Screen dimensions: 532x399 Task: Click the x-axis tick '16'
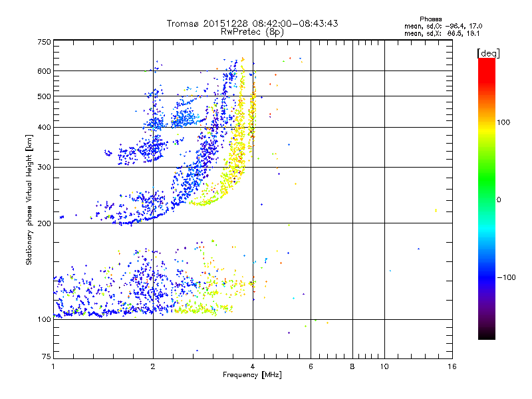[452, 366]
